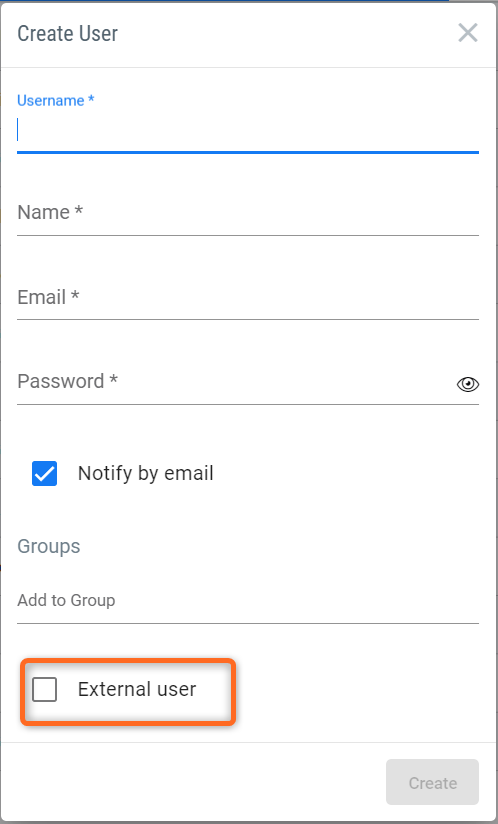
Task: Close the Create User dialog
Action: (468, 33)
